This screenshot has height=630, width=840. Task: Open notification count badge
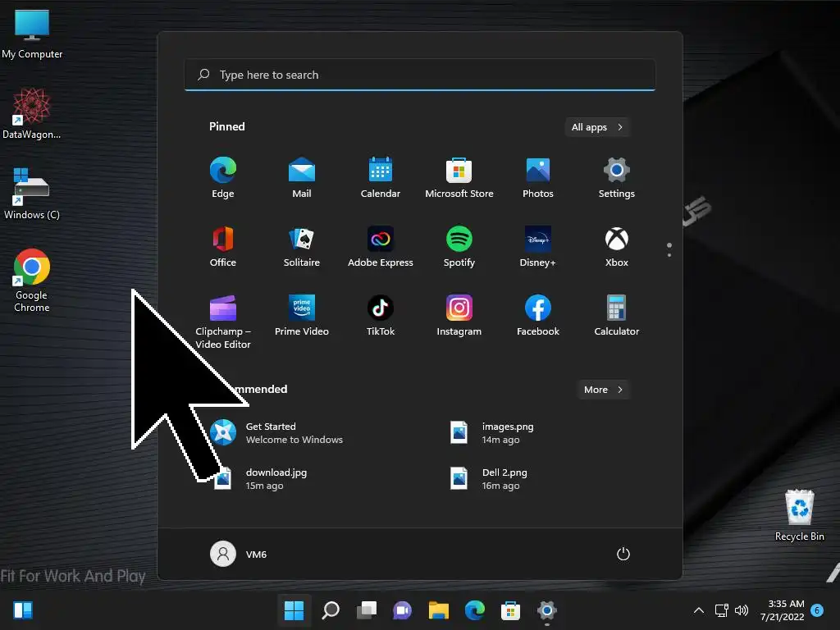pos(817,610)
